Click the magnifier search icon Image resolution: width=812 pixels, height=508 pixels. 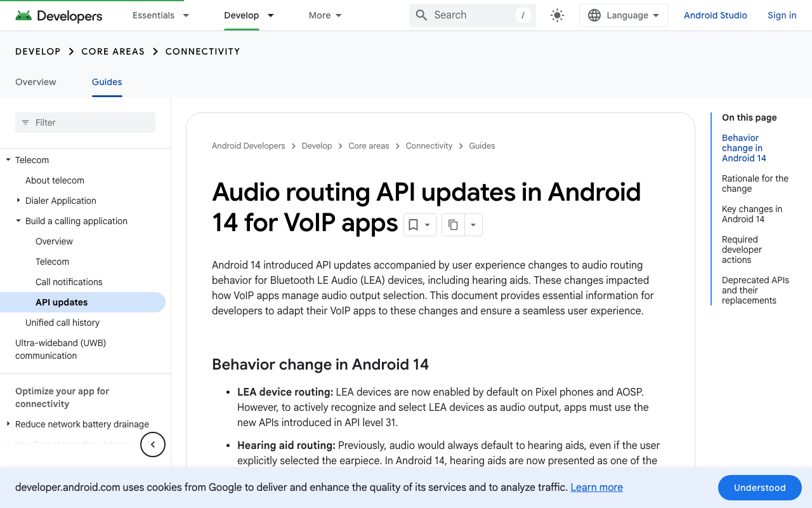pos(421,15)
